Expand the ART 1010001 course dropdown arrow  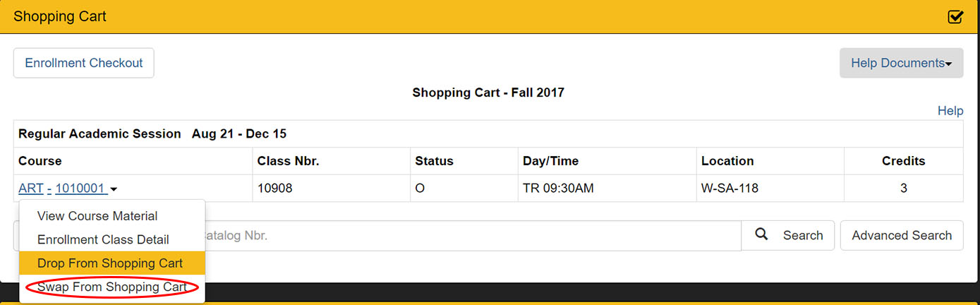click(114, 189)
